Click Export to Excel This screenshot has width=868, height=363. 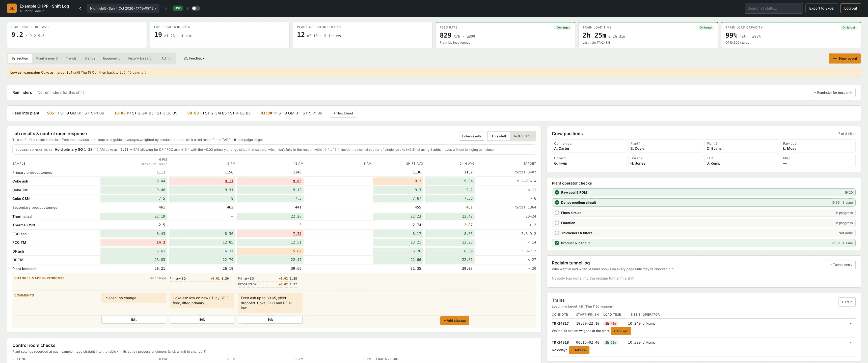click(x=821, y=8)
